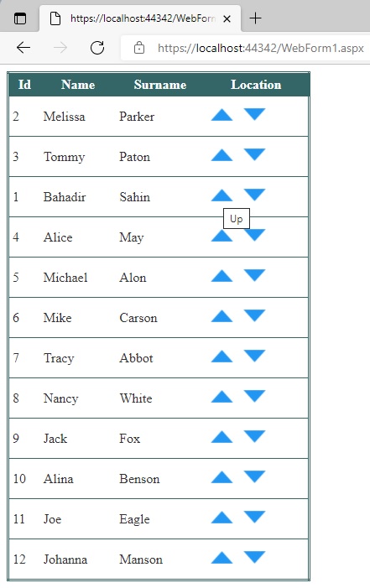Move Tommy Paton row down

(x=255, y=154)
